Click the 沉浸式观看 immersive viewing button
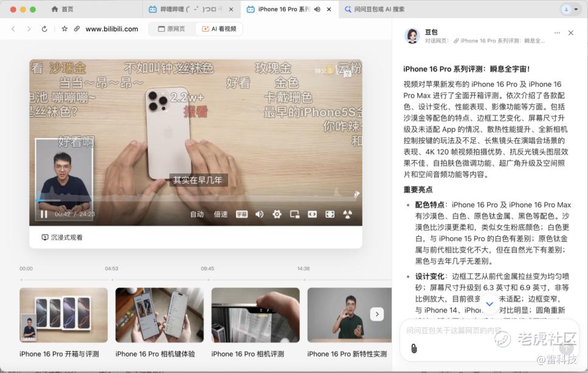 click(62, 237)
